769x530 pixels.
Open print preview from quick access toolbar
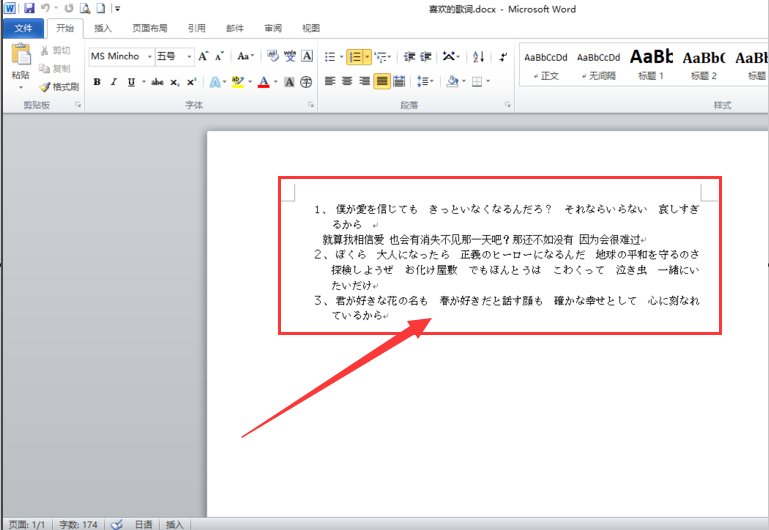85,8
